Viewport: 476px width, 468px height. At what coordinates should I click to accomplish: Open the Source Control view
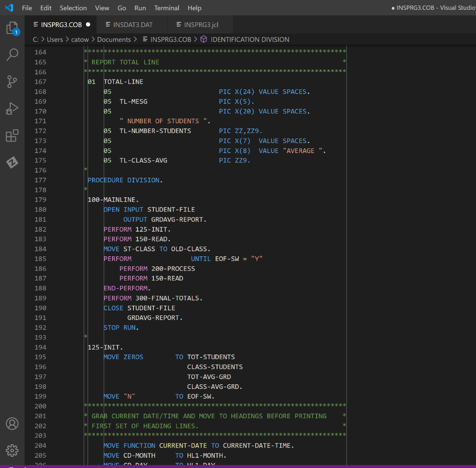[x=12, y=82]
